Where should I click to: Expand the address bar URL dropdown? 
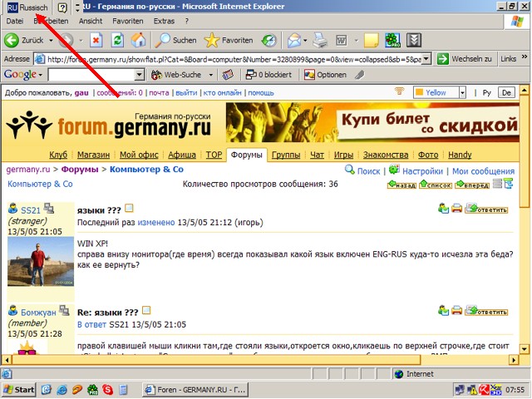pos(426,59)
